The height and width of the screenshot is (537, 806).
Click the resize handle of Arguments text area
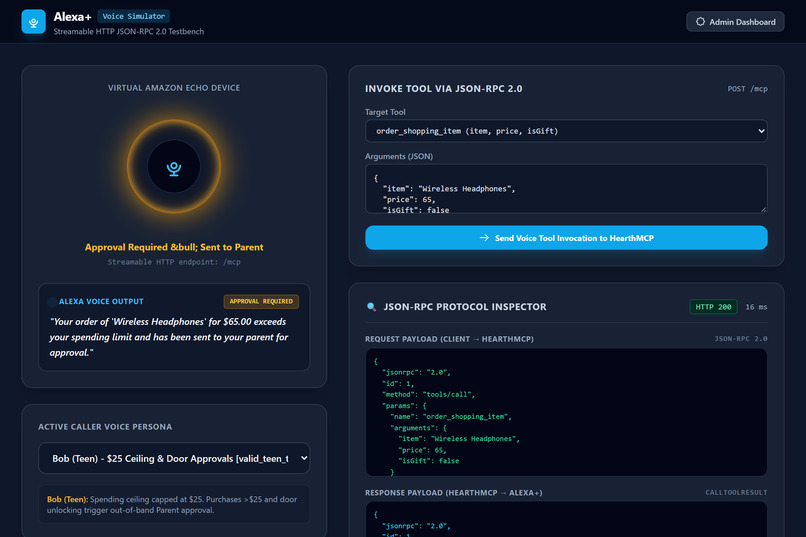[x=763, y=209]
